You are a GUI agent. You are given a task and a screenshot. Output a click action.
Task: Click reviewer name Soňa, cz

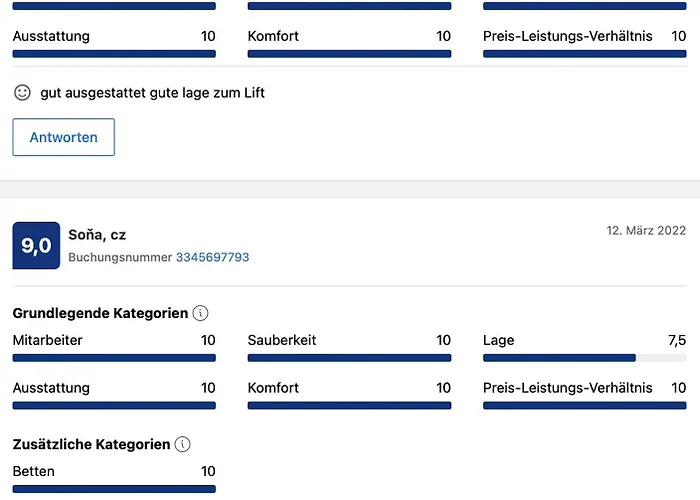pos(97,235)
